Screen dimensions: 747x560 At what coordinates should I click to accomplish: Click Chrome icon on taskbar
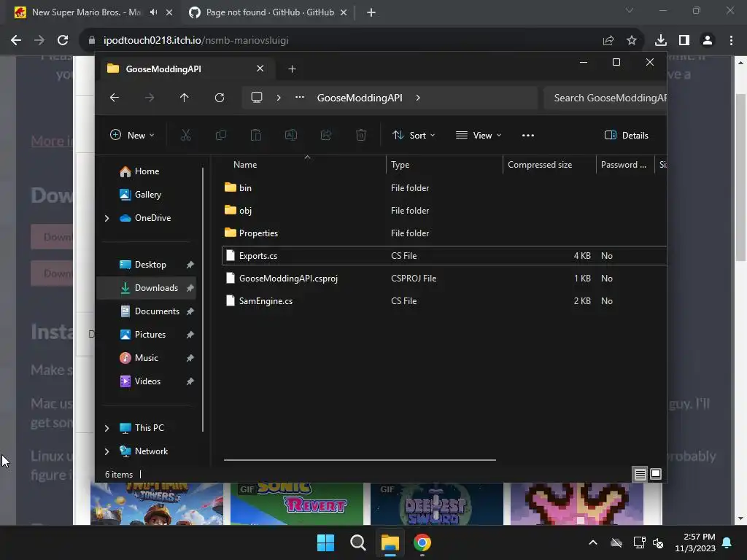(422, 542)
